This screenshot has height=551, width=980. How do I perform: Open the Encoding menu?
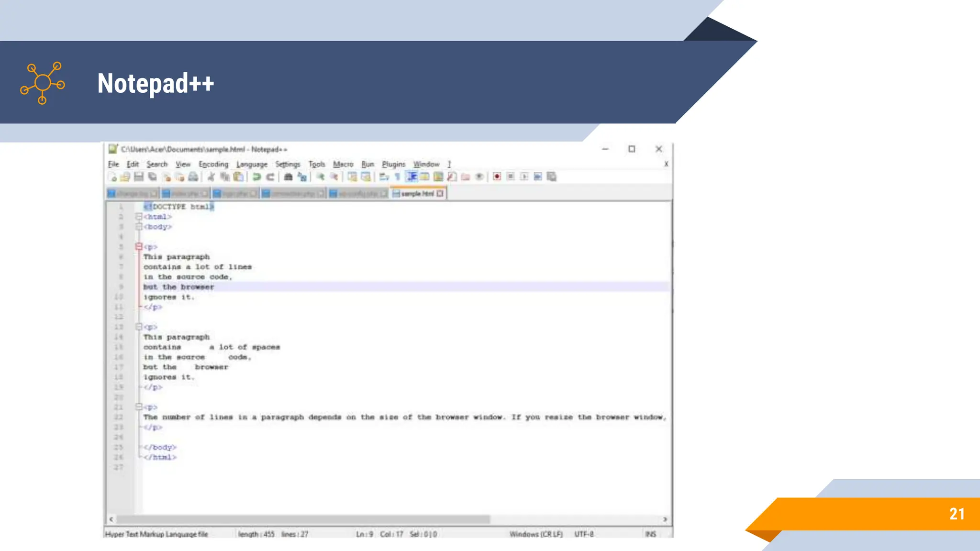[x=213, y=164]
